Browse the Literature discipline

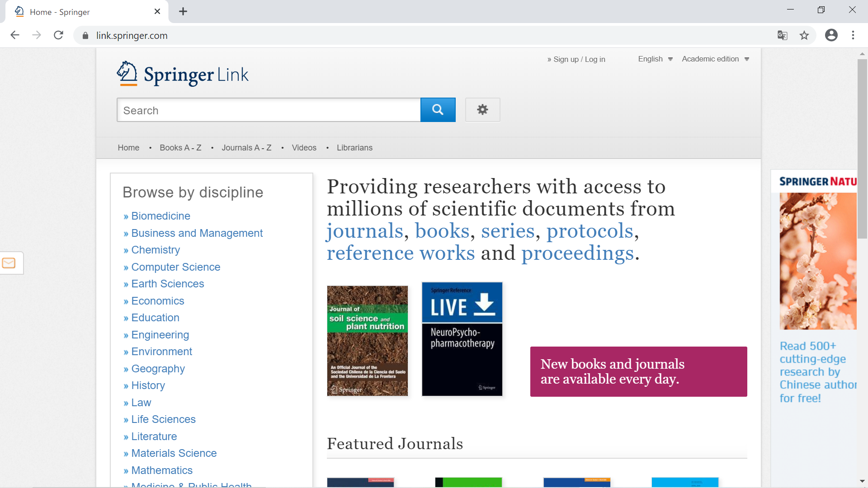(154, 436)
